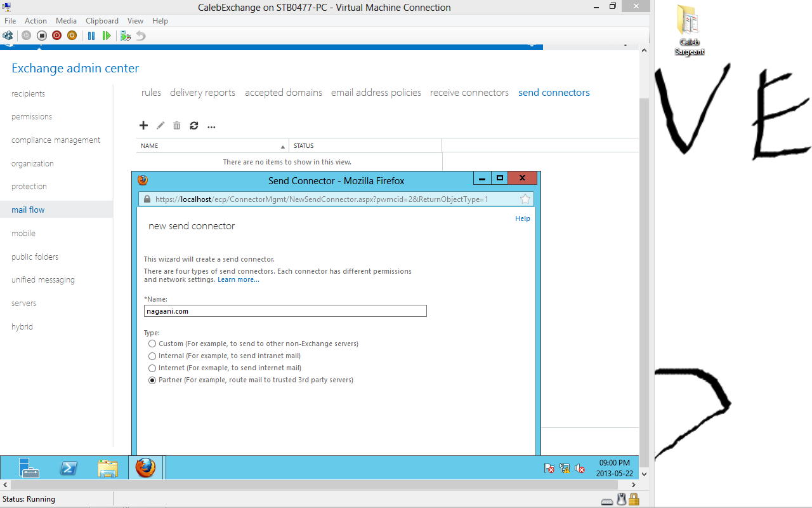
Task: Open the Caleb Sargeant desktop folder
Action: pyautogui.click(x=689, y=30)
